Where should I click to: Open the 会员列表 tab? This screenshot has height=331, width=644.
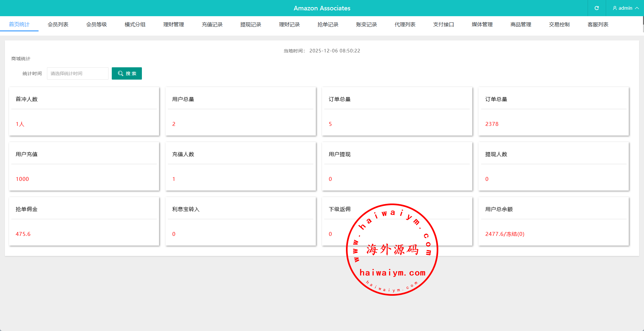58,25
